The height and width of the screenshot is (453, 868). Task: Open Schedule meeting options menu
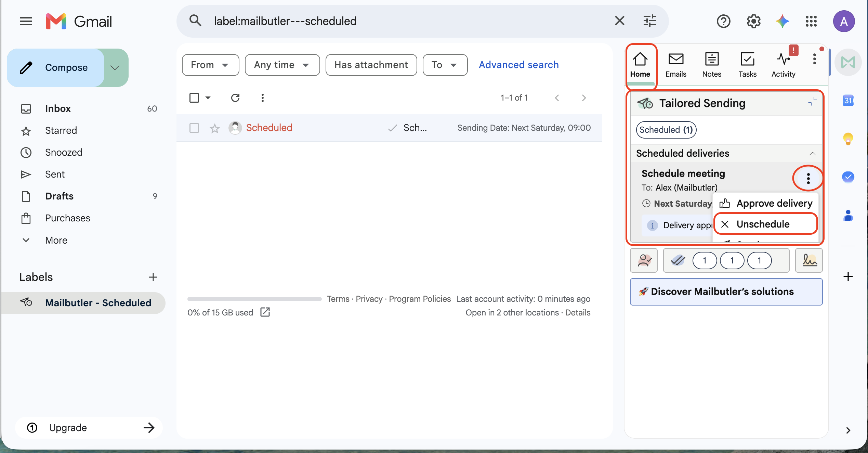(808, 179)
